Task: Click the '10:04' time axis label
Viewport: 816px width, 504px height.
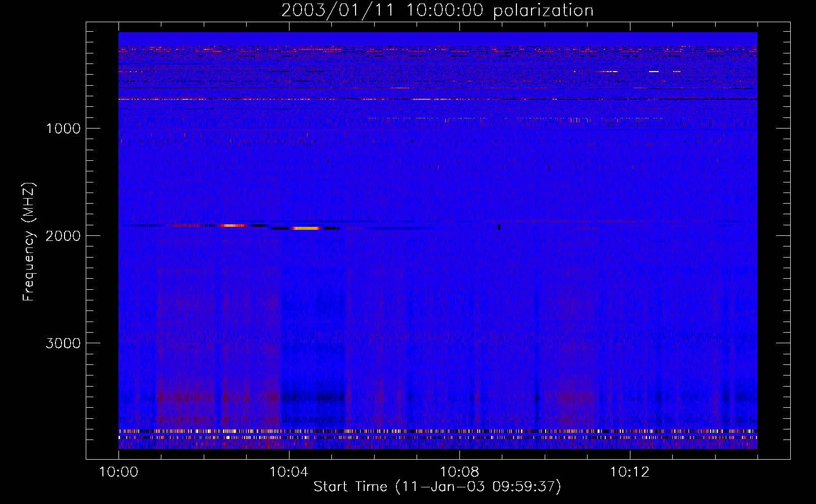Action: pos(289,472)
